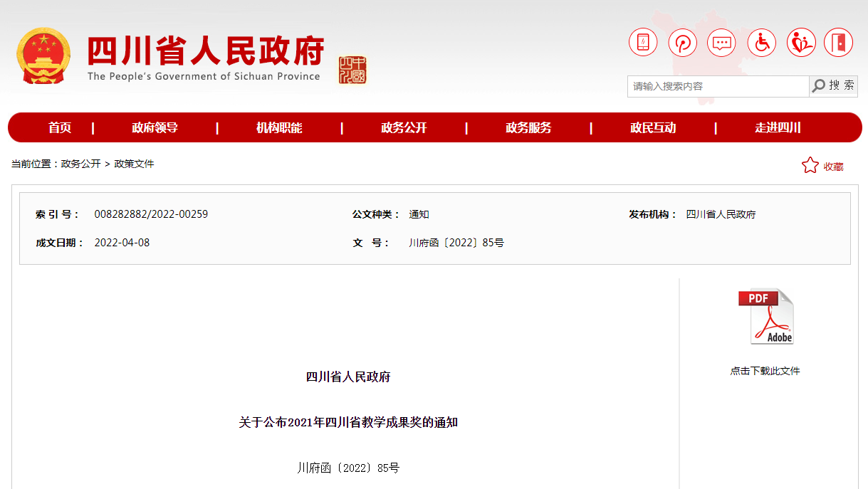Open the 首页 navigation menu item

(x=60, y=128)
